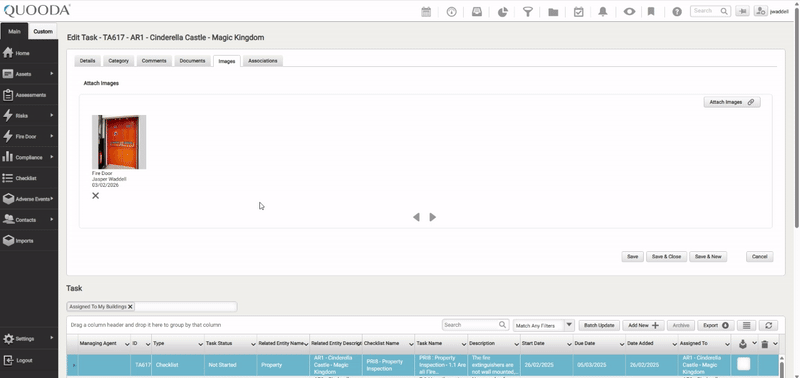Click Save & Close button

(x=666, y=257)
